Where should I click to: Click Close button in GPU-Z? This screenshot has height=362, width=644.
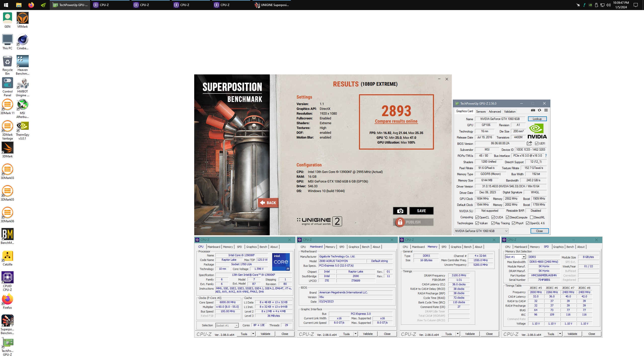click(x=539, y=231)
